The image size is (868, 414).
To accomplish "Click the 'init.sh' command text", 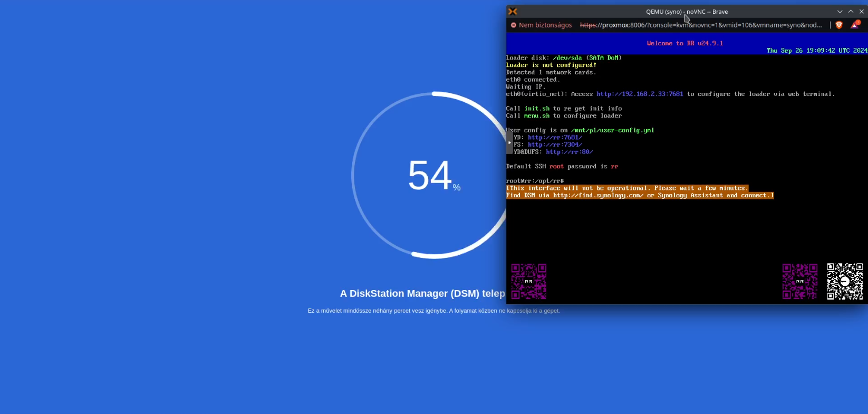I will click(537, 109).
